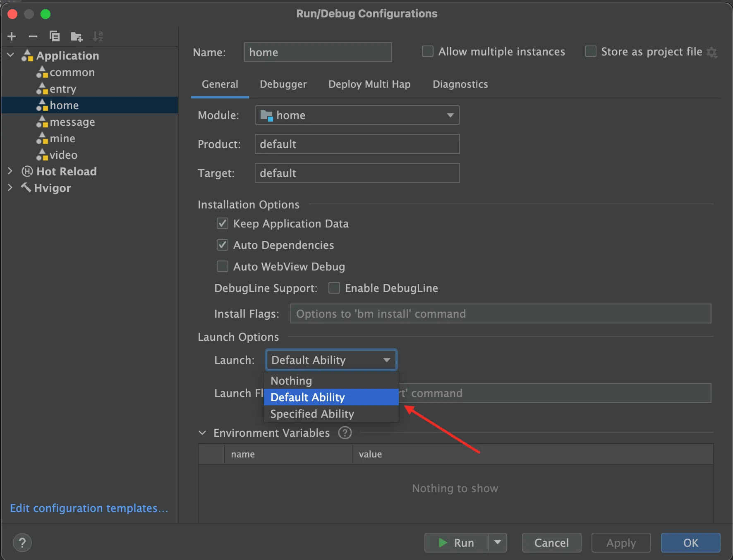Image resolution: width=733 pixels, height=560 pixels.
Task: Click the Move into new folder icon
Action: 77,37
